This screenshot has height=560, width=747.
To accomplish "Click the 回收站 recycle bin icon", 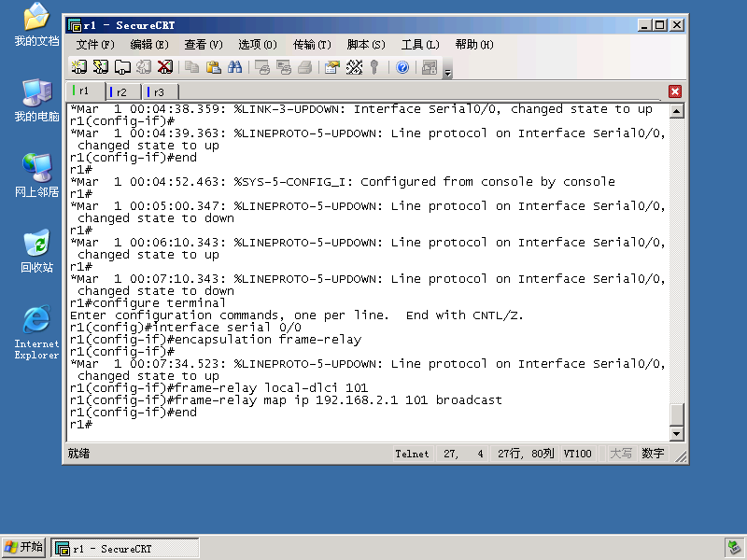I will (x=36, y=251).
